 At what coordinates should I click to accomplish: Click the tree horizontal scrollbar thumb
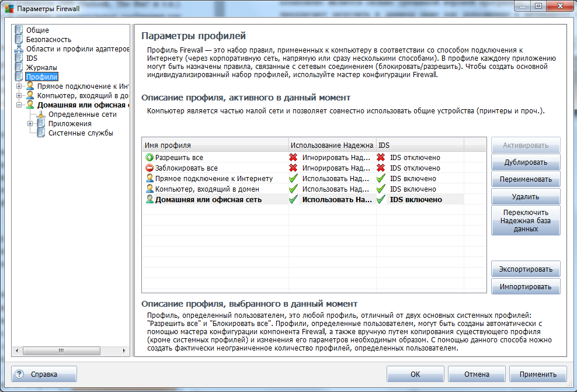(61, 351)
